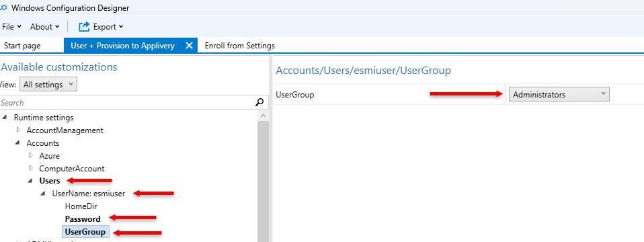Screen dimensions: 644x242
Task: Select the Accounts tree item
Action: tap(43, 143)
